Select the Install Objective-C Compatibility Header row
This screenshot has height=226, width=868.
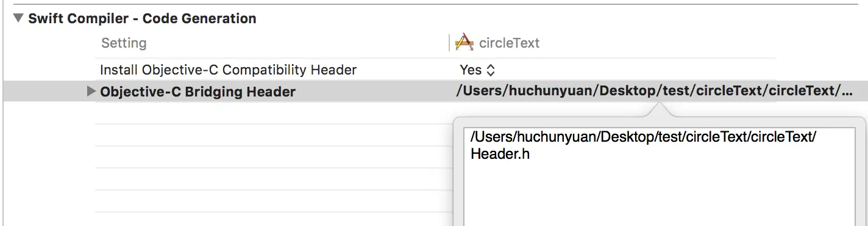coord(435,70)
